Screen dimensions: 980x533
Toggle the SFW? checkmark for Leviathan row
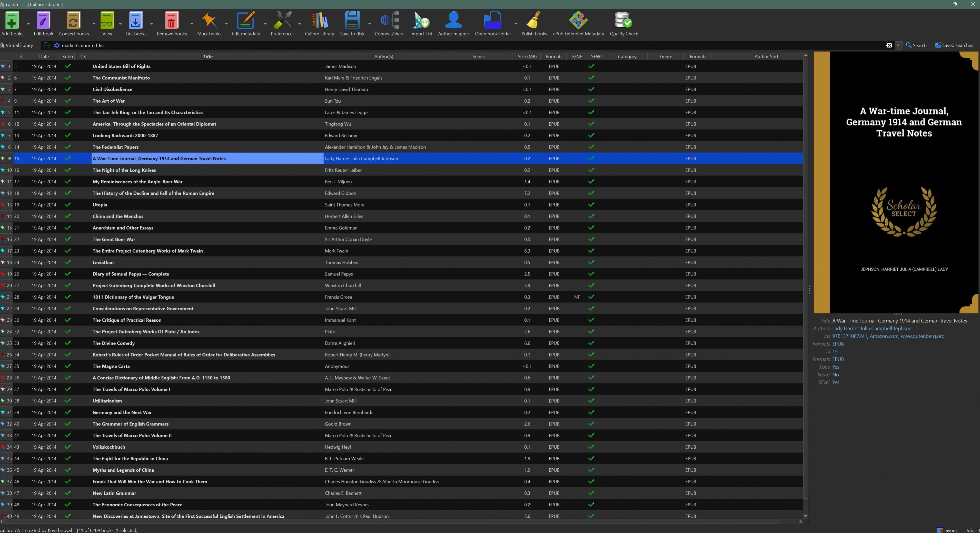pos(591,262)
